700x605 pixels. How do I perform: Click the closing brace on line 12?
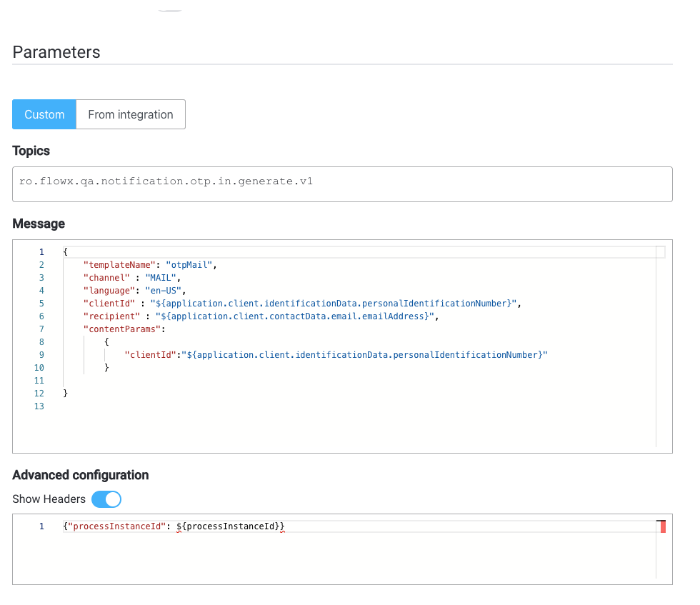pyautogui.click(x=65, y=394)
